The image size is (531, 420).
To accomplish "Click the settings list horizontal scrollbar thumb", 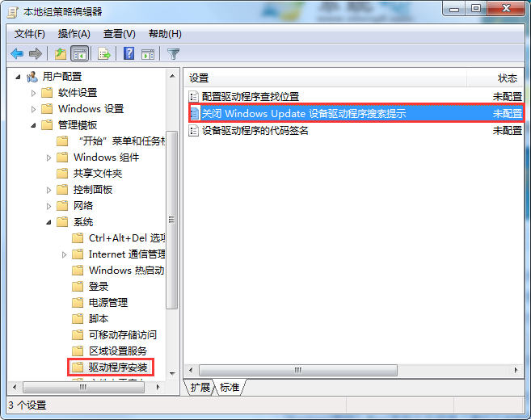I will click(x=298, y=370).
